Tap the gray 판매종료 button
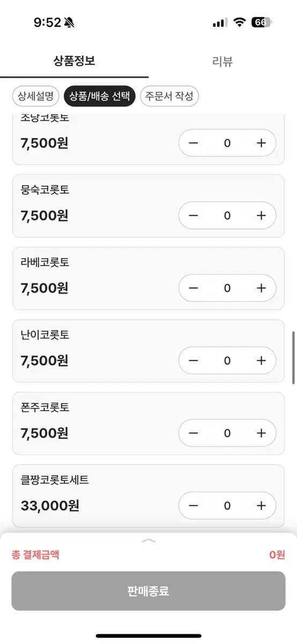Image resolution: width=297 pixels, height=644 pixels. (x=148, y=591)
